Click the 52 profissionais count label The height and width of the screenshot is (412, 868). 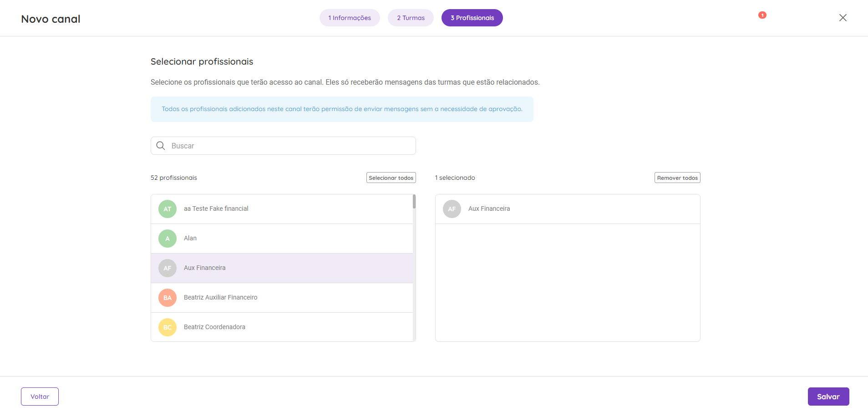[x=174, y=178]
